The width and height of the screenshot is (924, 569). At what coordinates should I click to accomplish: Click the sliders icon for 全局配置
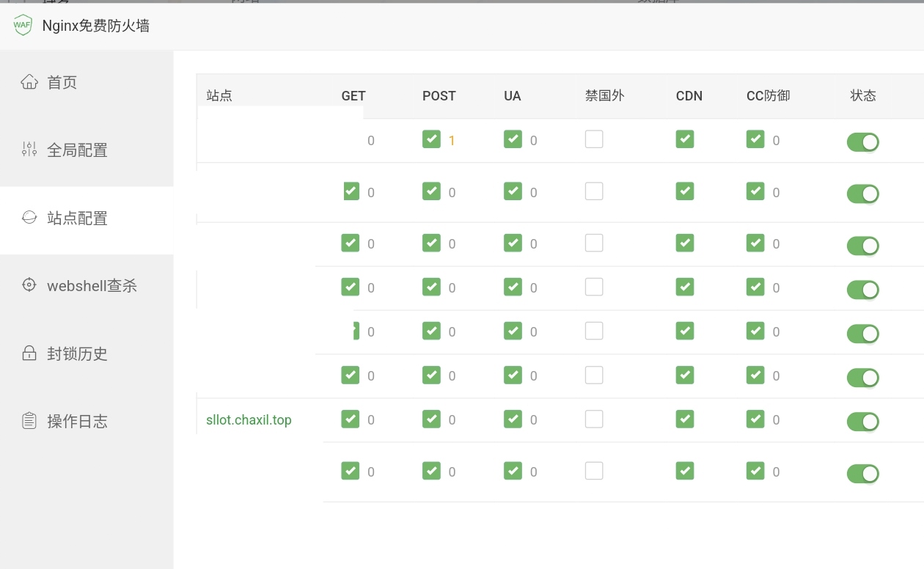(x=29, y=150)
